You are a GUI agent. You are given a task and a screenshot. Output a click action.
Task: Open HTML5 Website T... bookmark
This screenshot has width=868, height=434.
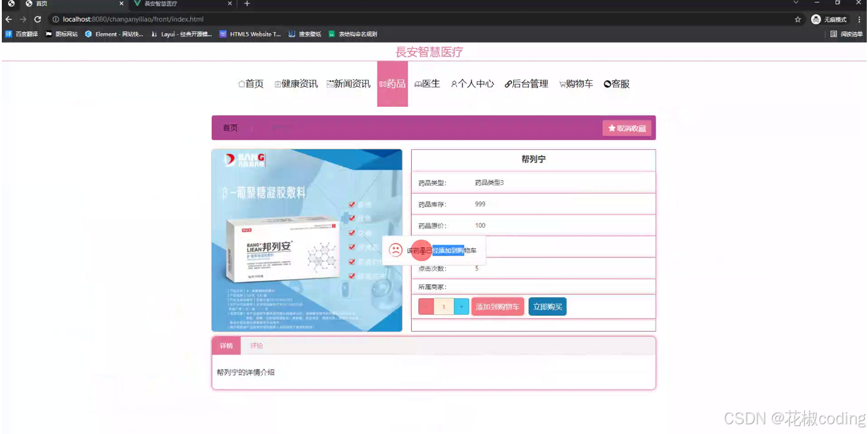tap(251, 34)
